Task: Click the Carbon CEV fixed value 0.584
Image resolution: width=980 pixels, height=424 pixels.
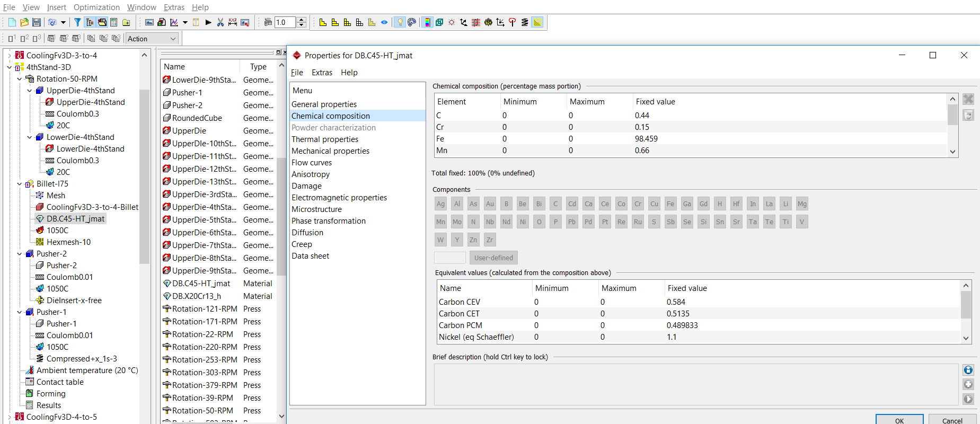Action: (676, 302)
